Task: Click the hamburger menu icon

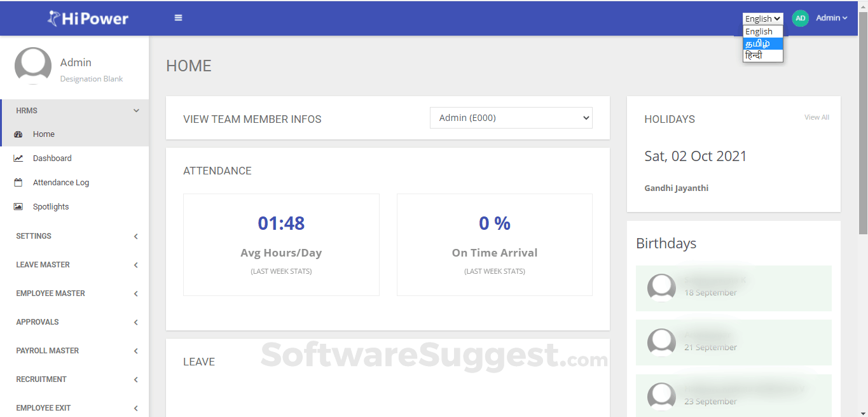Action: click(179, 18)
